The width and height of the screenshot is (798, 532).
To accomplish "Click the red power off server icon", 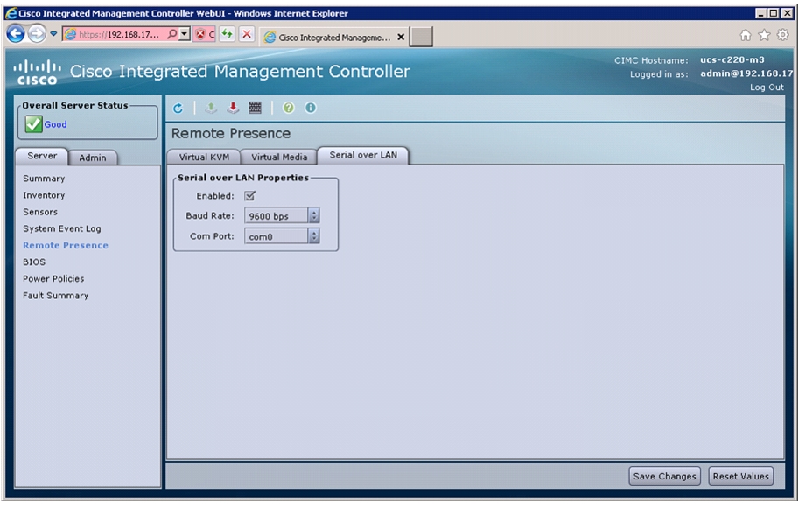I will click(x=233, y=108).
